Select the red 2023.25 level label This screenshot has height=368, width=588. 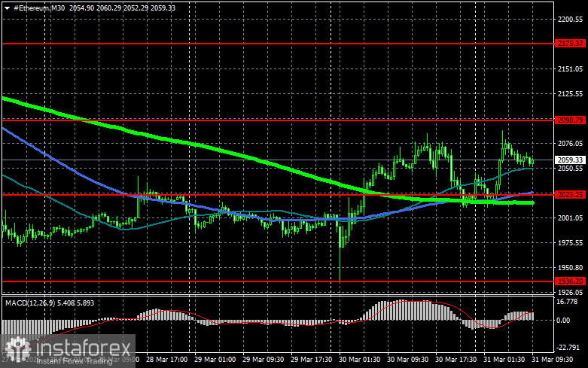click(x=571, y=194)
